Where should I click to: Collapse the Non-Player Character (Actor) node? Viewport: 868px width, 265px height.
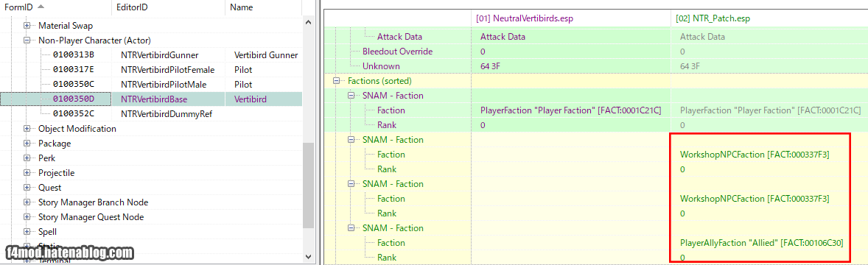27,40
